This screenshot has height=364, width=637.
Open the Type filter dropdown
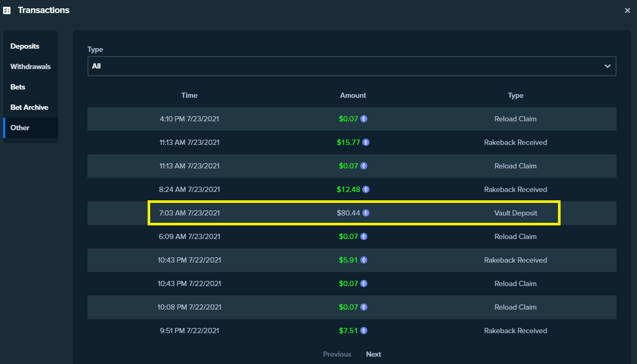point(352,66)
